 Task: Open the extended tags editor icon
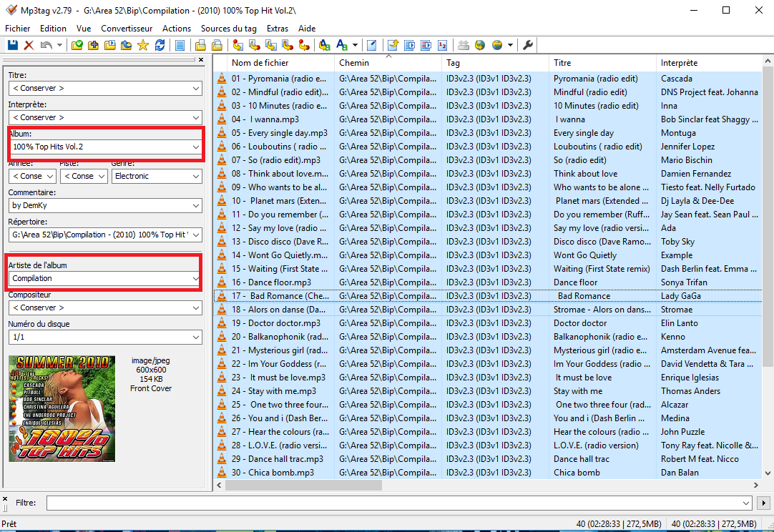pos(372,45)
